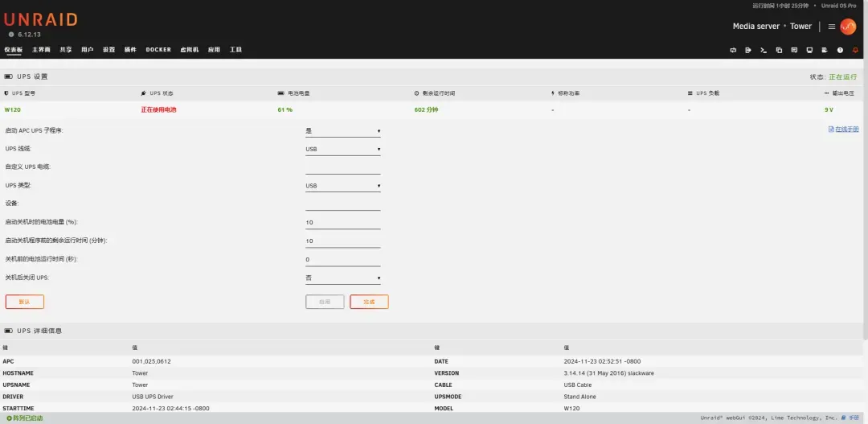
Task: Open the hamburger menu beside Tower
Action: coord(832,27)
